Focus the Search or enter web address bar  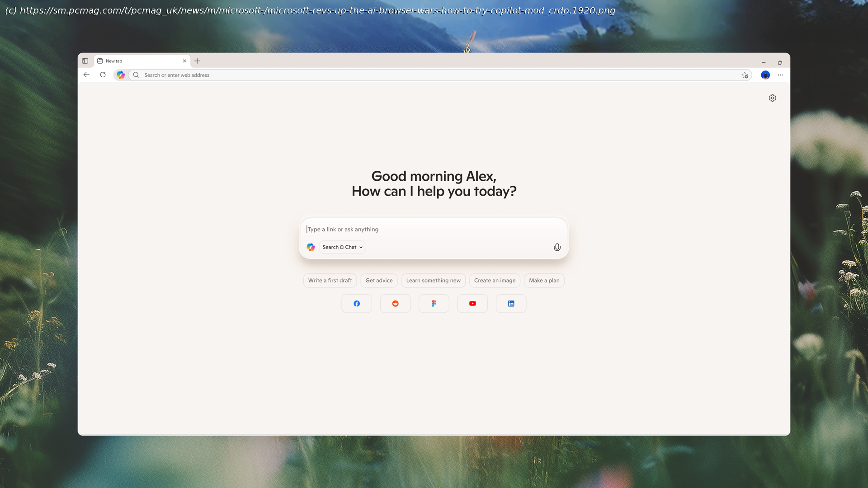[x=407, y=75]
